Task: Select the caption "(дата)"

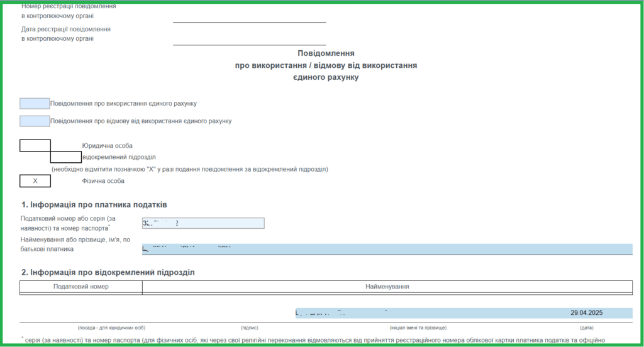Action: pos(587,328)
